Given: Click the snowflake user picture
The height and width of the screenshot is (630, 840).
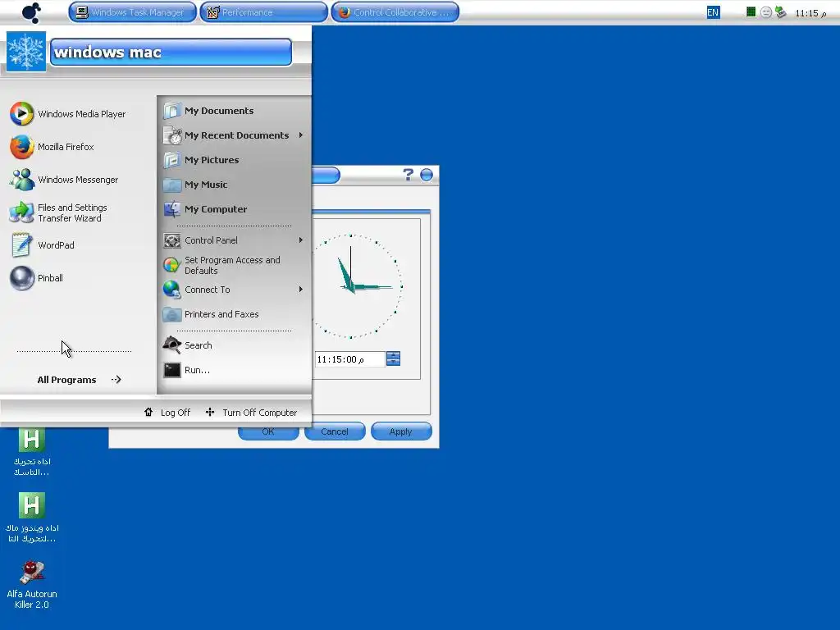Looking at the screenshot, I should click(x=25, y=52).
